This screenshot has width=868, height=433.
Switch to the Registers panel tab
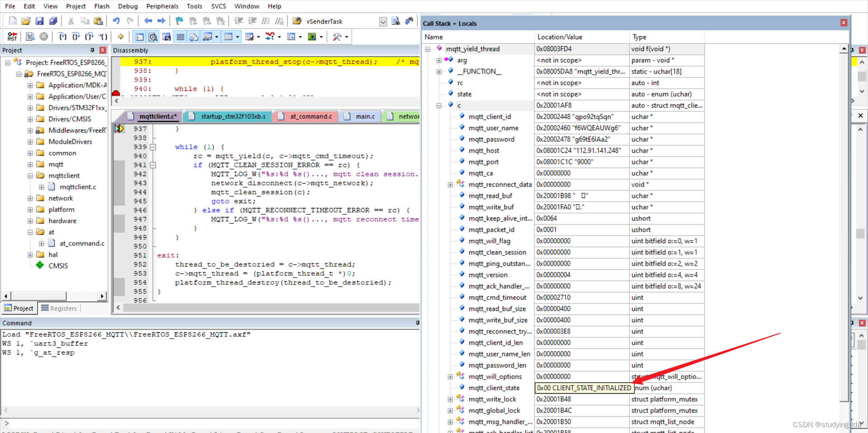point(59,308)
